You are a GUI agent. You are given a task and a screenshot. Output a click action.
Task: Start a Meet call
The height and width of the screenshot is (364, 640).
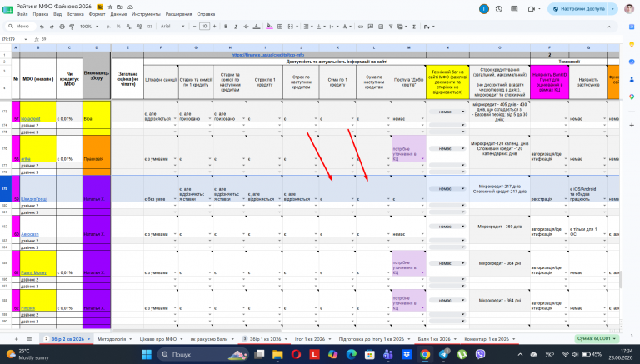(532, 9)
